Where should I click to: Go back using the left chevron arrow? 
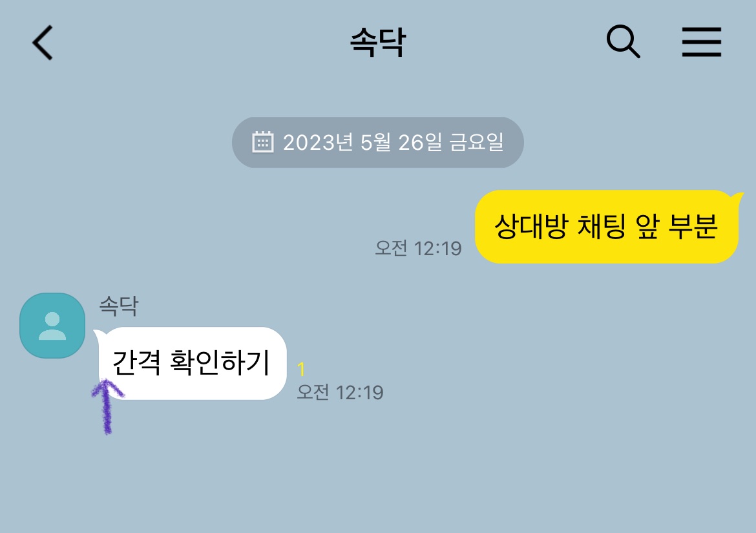pyautogui.click(x=43, y=43)
